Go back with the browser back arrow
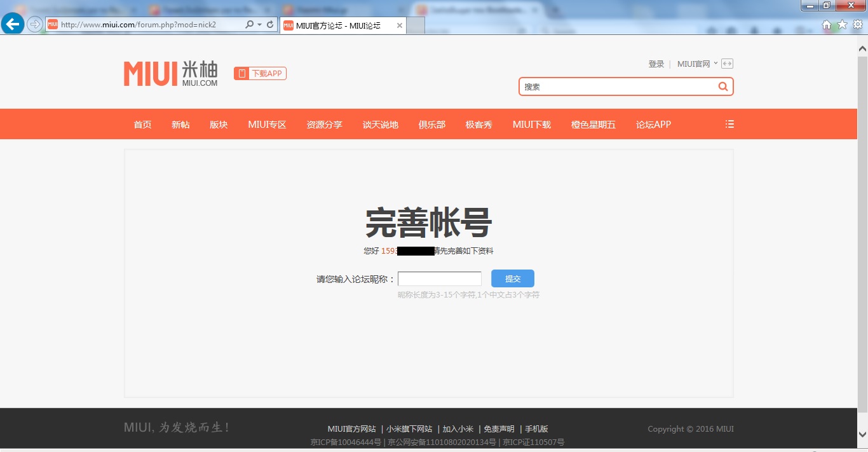 tap(13, 24)
